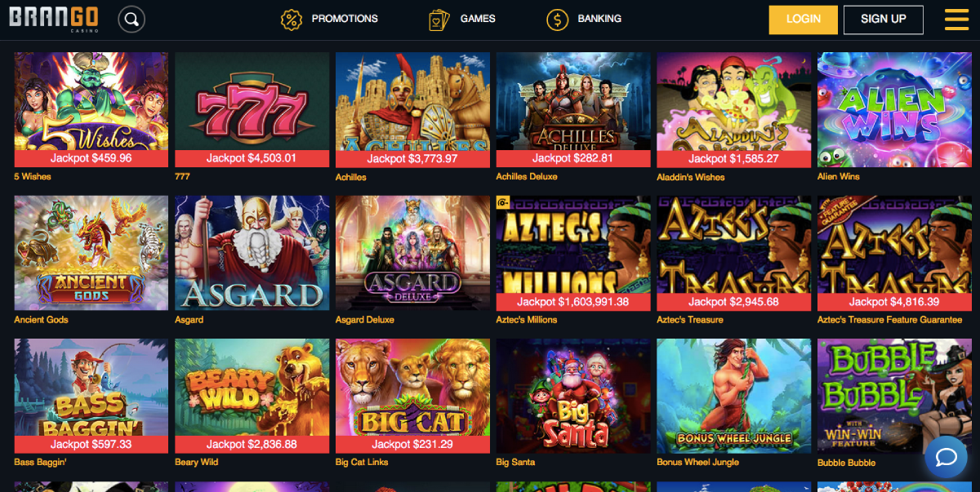Open Aztec's Millions jackpot game tile
This screenshot has height=492, width=980.
click(x=573, y=253)
